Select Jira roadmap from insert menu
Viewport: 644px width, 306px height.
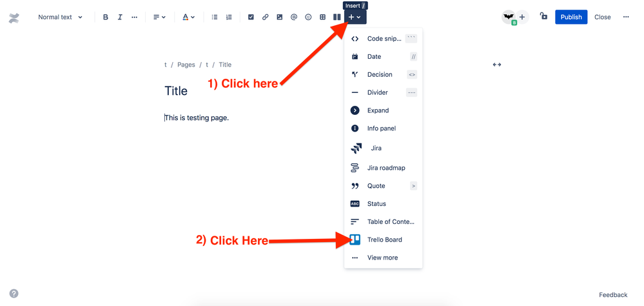click(x=383, y=168)
